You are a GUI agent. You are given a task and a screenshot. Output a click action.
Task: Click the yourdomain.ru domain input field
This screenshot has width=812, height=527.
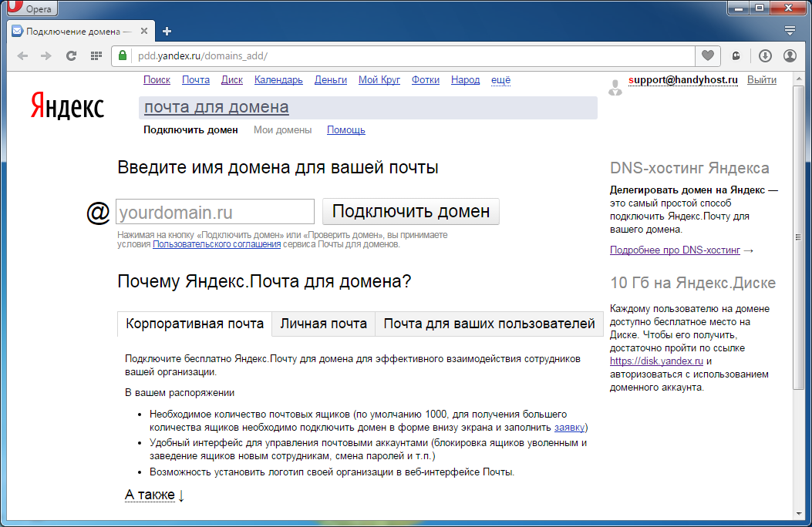point(215,212)
